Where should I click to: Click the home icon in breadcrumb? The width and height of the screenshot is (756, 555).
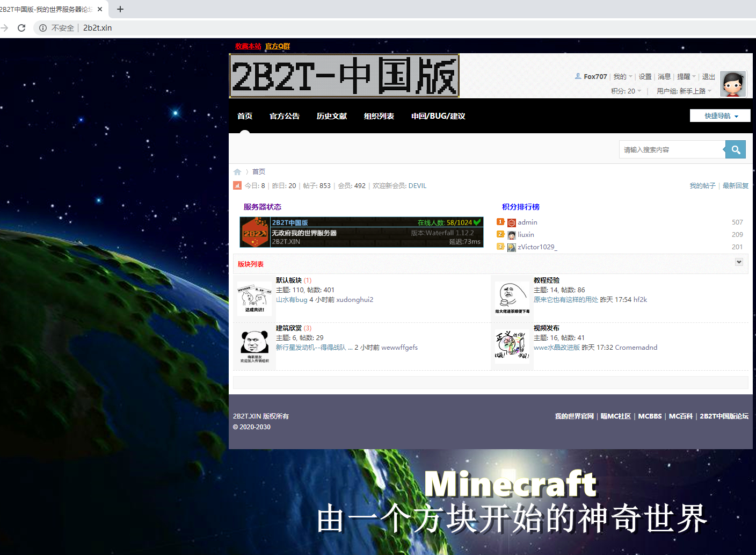tap(237, 172)
